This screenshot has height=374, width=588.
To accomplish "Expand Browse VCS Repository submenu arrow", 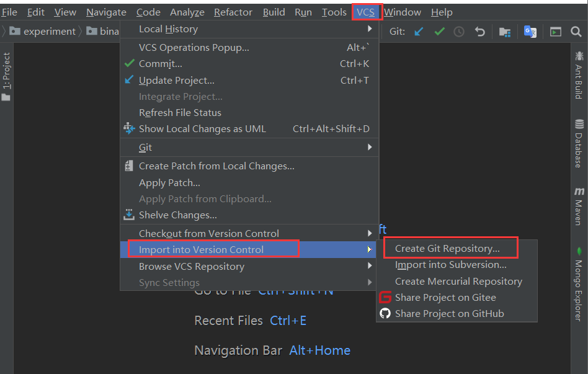I will (370, 265).
